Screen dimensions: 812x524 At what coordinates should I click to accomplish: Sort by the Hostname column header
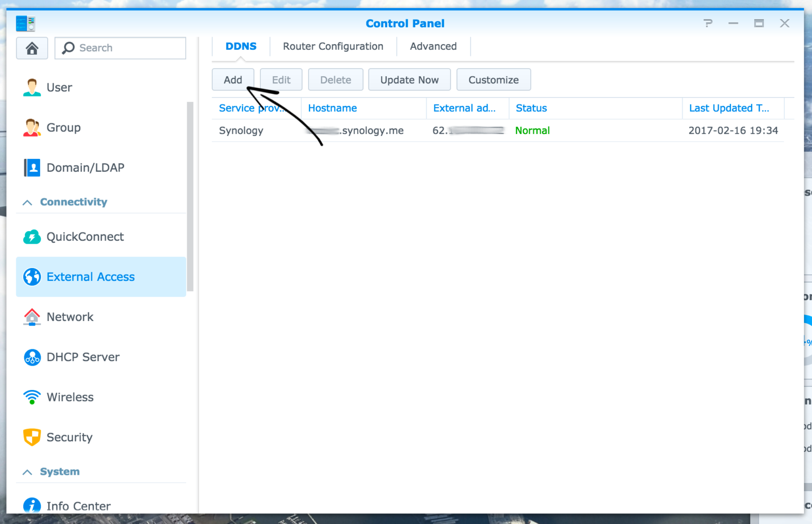364,108
